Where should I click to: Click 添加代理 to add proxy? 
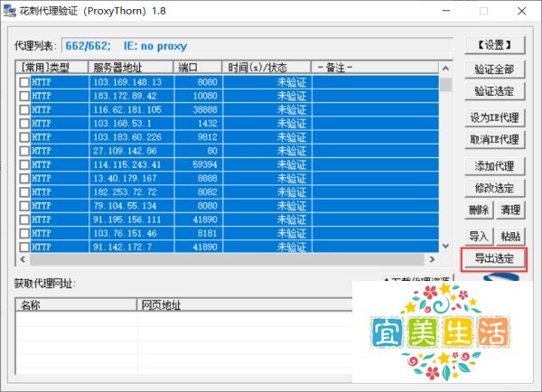click(495, 166)
